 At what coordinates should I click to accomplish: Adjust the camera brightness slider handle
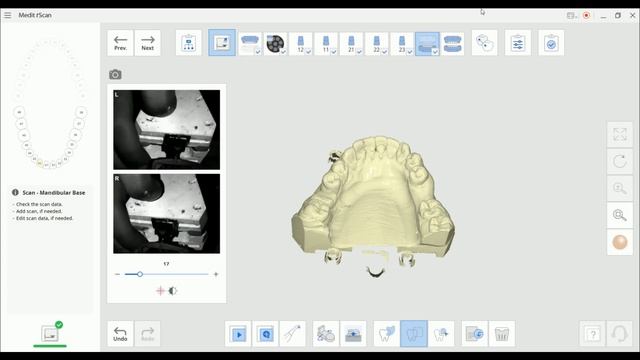pyautogui.click(x=140, y=274)
